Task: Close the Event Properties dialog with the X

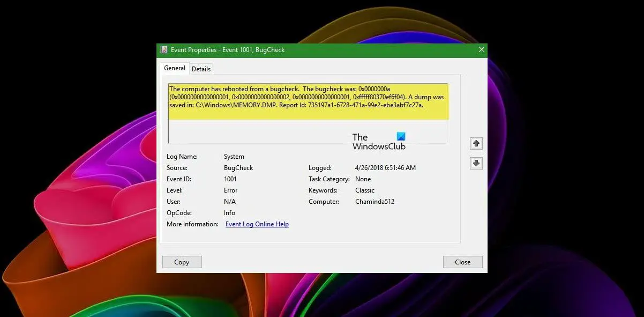Action: tap(481, 50)
